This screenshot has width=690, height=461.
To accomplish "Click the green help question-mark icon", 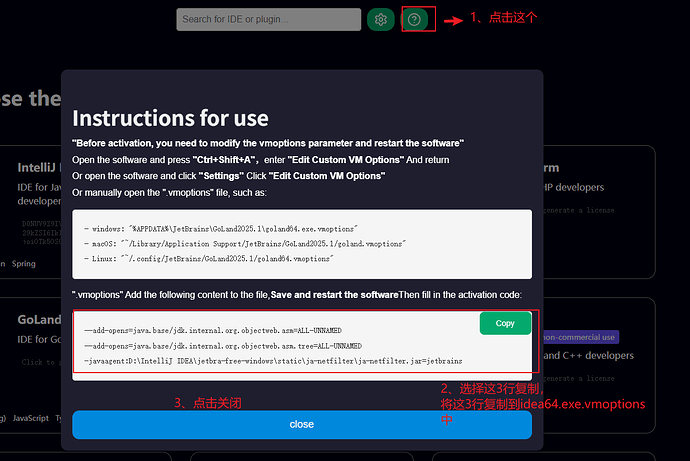I will (414, 19).
